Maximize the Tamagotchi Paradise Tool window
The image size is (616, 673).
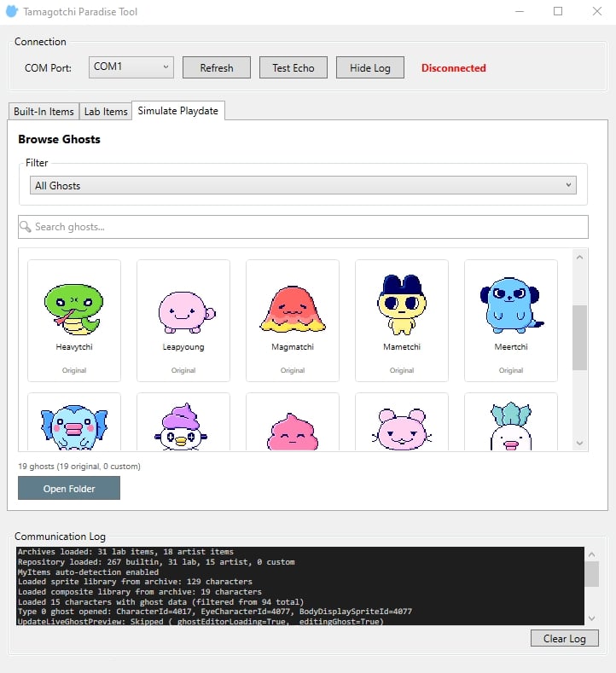coord(558,11)
